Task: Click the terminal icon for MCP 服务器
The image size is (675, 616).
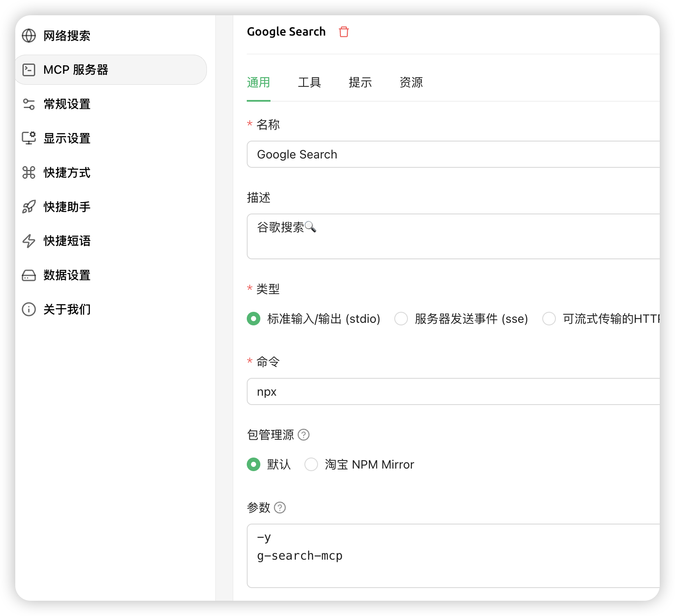Action: [29, 69]
